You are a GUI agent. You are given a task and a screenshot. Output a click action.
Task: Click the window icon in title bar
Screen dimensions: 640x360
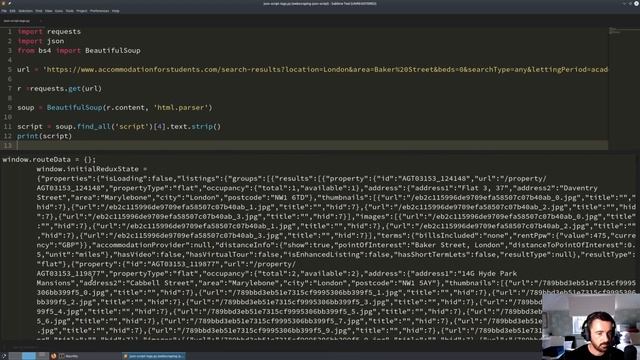(x=3, y=3)
